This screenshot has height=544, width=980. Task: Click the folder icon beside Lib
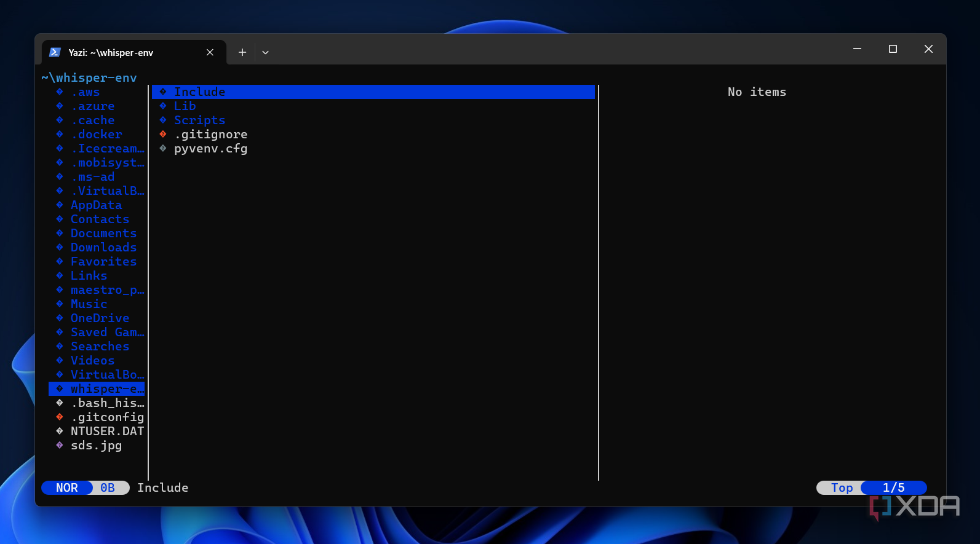click(x=163, y=106)
